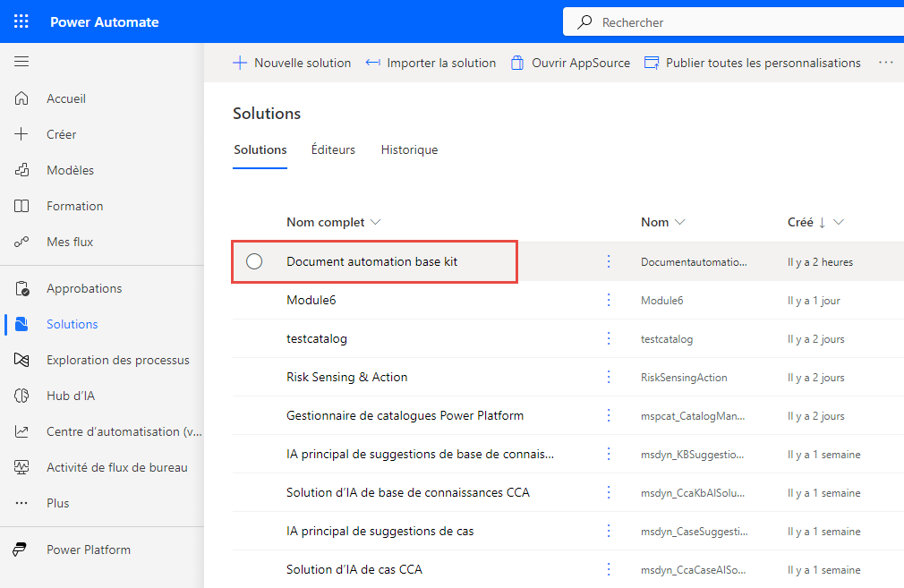Open more options for testcatalog row
904x588 pixels.
click(x=609, y=338)
